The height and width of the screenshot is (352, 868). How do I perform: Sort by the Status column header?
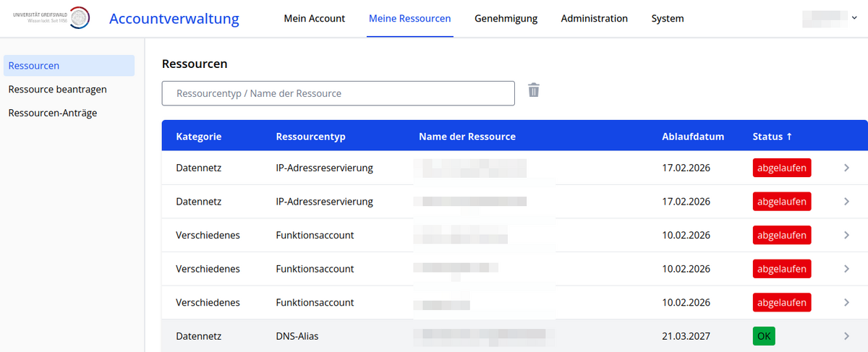click(772, 137)
